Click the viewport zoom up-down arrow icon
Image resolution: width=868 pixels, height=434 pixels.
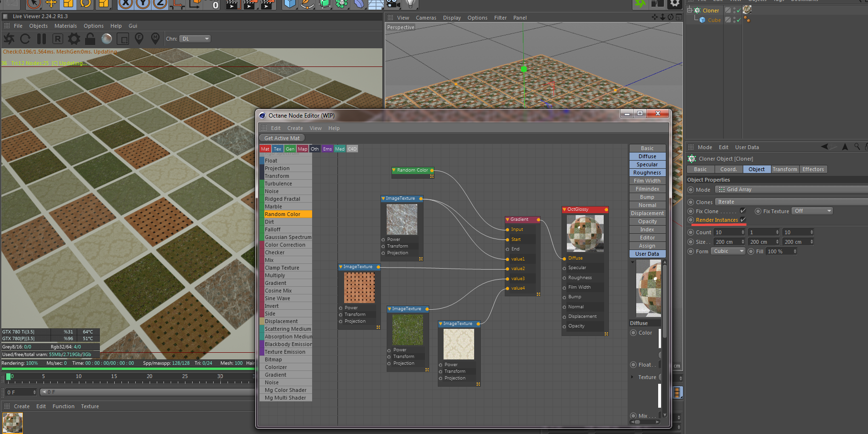pyautogui.click(x=662, y=17)
